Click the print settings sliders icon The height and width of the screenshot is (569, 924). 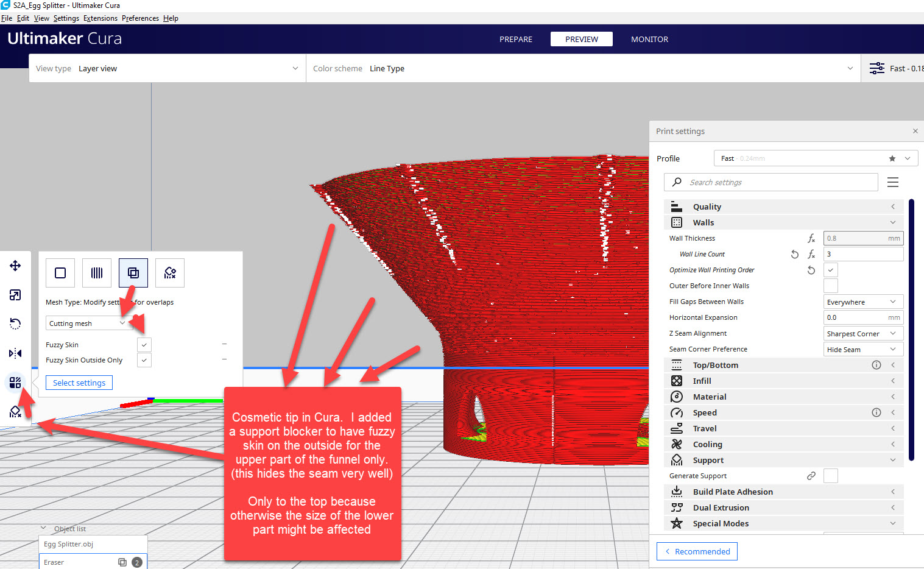click(x=877, y=68)
